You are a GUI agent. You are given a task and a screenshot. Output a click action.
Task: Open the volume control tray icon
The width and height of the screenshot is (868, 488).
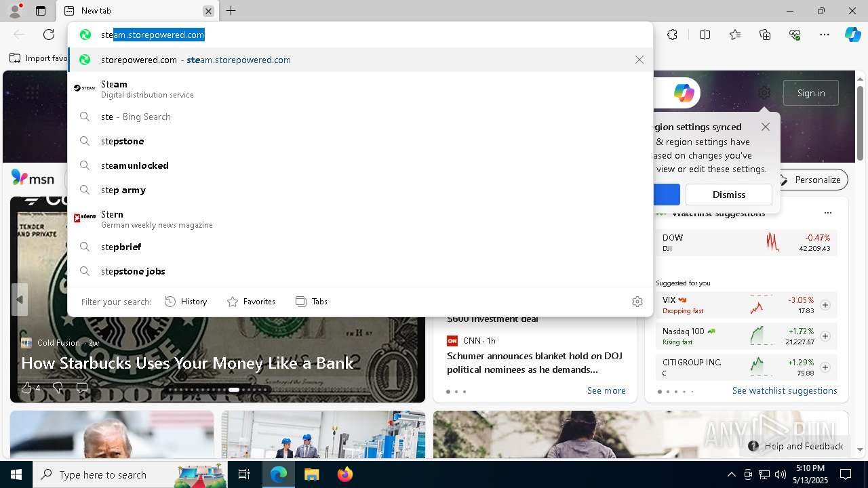[x=780, y=474]
